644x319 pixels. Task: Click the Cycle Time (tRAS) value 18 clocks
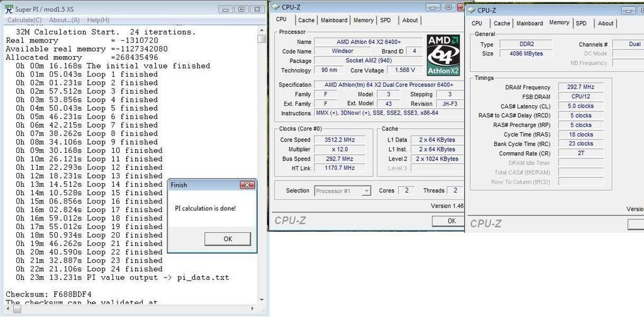pyautogui.click(x=580, y=135)
